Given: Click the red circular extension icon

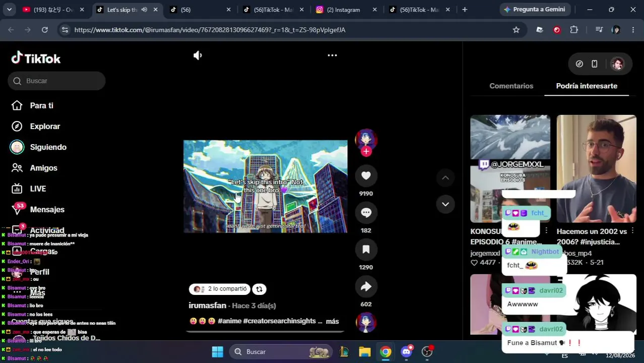Looking at the screenshot, I should point(557,30).
